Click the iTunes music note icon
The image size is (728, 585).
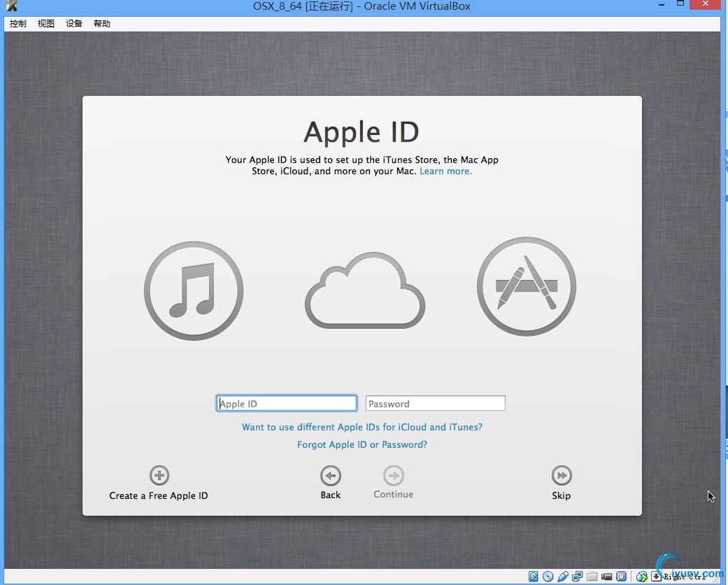point(194,290)
